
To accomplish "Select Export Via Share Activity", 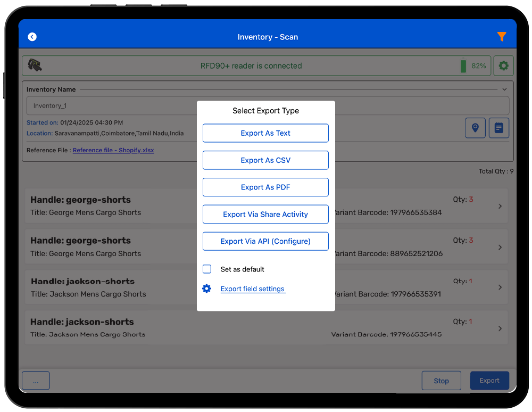I will pos(265,215).
